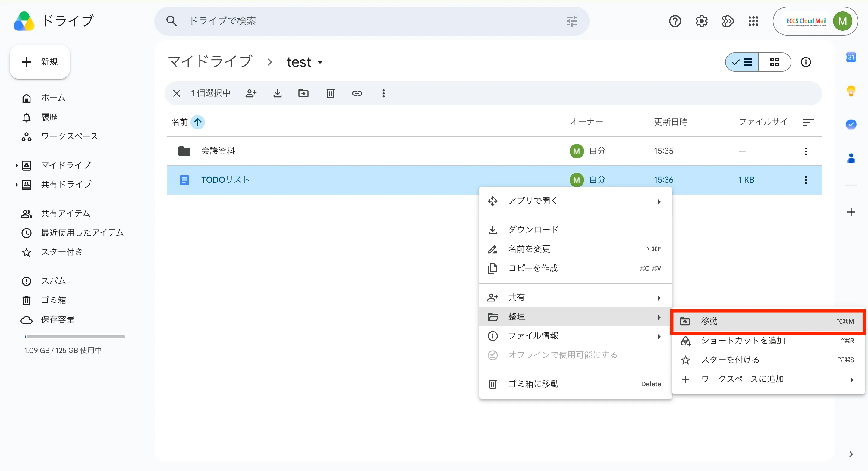This screenshot has height=471, width=868.
Task: Choose 名前を変更 from context menu
Action: [575, 249]
